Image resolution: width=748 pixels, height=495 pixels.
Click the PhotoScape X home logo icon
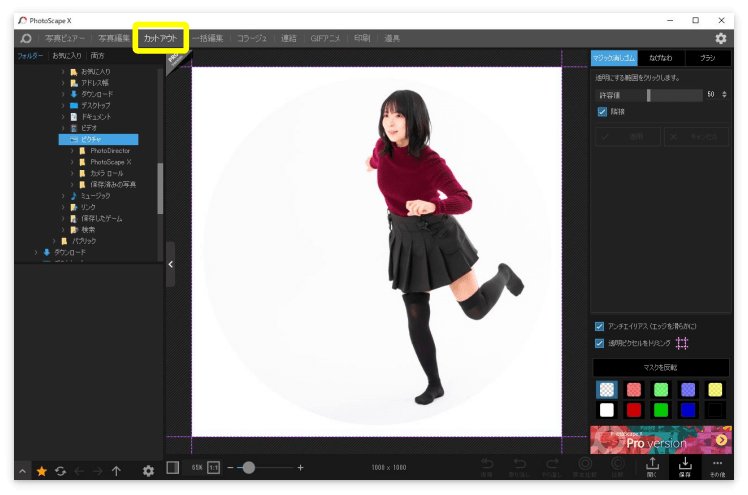(26, 38)
